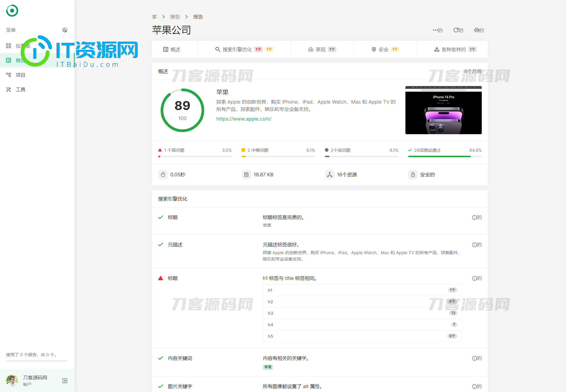Go to first 报告 breadcrumb link

click(x=175, y=17)
